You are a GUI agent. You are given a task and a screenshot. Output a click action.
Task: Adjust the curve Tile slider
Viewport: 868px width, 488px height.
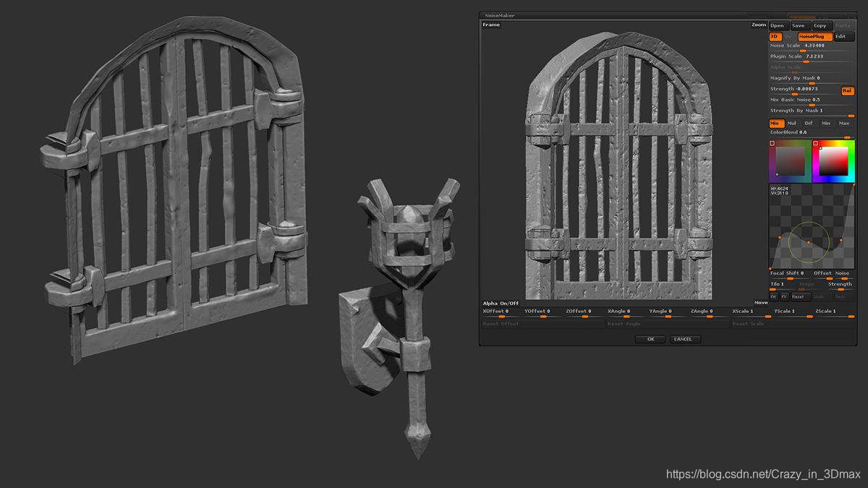781,286
